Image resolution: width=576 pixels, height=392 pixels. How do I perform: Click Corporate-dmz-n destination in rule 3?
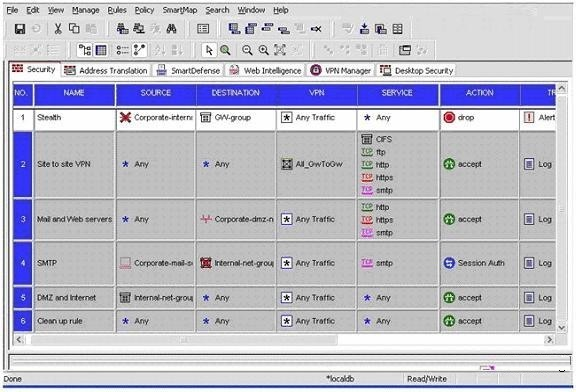(x=237, y=219)
